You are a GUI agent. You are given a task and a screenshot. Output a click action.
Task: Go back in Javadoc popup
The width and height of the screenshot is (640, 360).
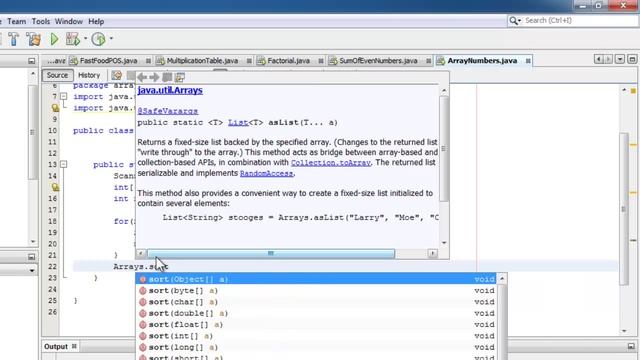(x=142, y=77)
